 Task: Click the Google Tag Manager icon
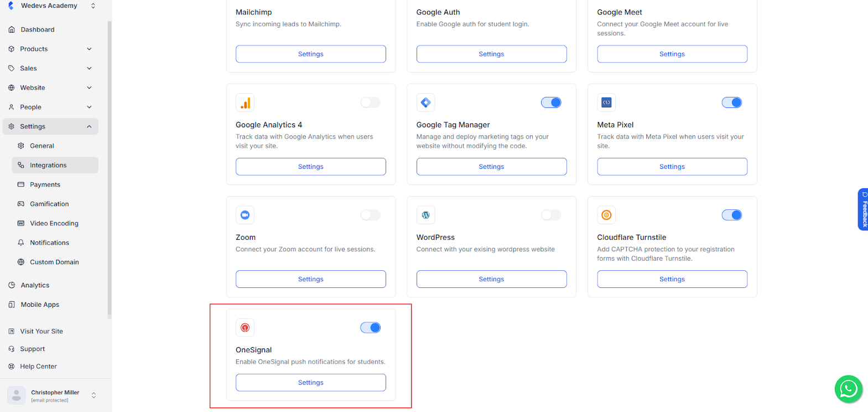[x=425, y=103]
